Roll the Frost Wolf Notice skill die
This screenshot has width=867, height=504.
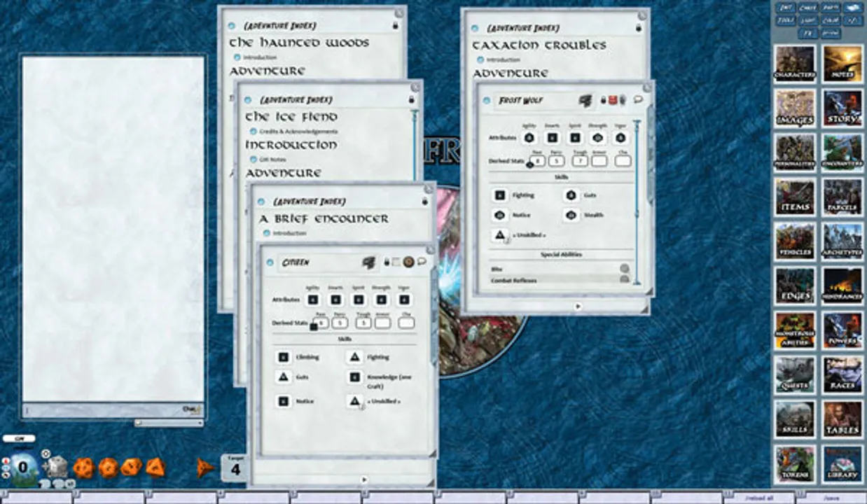pyautogui.click(x=500, y=215)
